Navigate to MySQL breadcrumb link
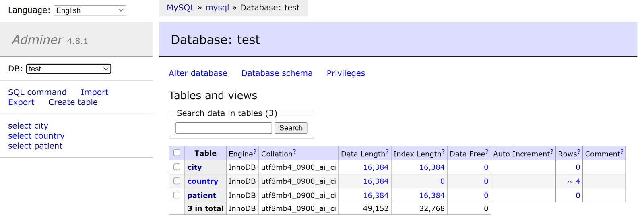Viewport: 644px width, 223px height. click(x=180, y=8)
